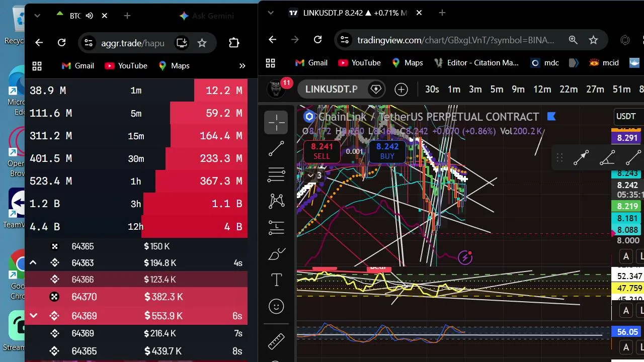This screenshot has height=362, width=644.
Task: Open Editor - Citation Ma... bookmark
Action: point(476,63)
